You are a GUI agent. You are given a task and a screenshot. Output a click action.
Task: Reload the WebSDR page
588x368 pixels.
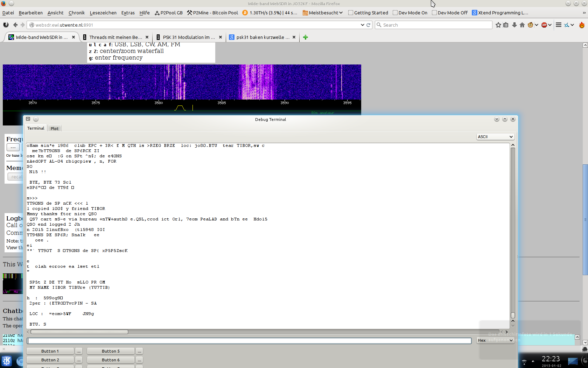[x=368, y=25]
